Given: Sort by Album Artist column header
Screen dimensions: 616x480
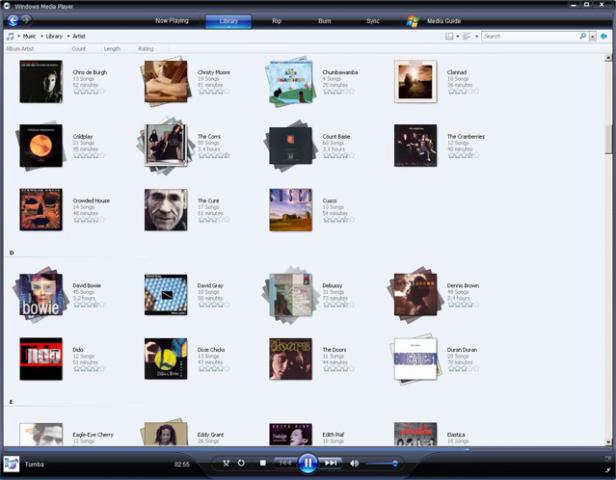Looking at the screenshot, I should click(x=20, y=49).
